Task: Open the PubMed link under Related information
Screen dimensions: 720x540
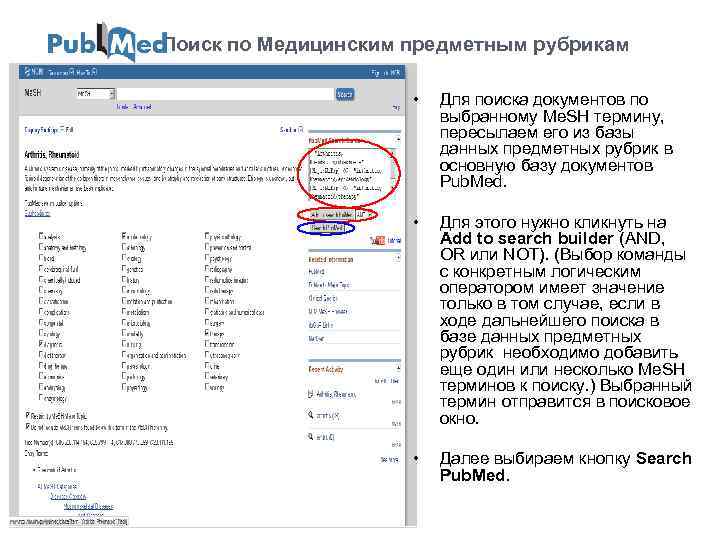Action: tap(316, 271)
